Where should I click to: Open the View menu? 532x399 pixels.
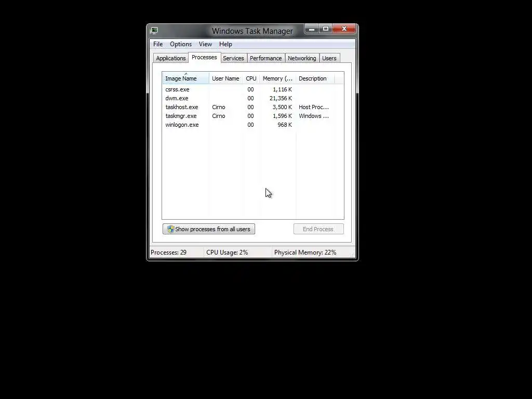(x=205, y=44)
